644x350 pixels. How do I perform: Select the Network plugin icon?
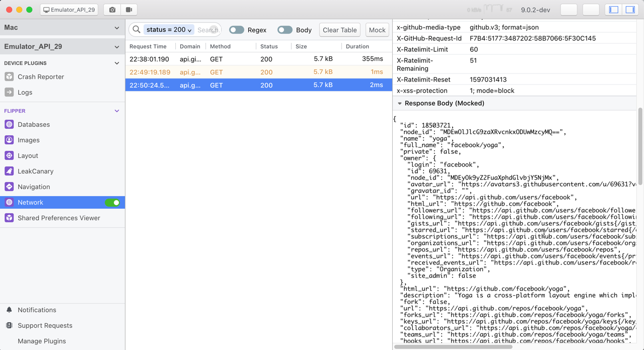coord(9,203)
